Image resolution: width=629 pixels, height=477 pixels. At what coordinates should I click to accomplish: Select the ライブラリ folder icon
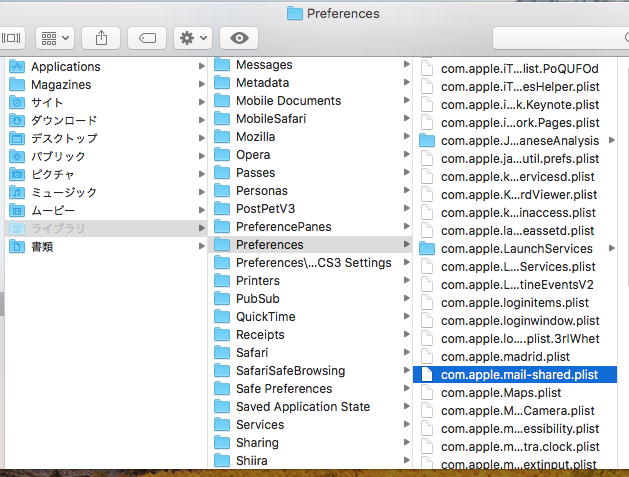[17, 228]
